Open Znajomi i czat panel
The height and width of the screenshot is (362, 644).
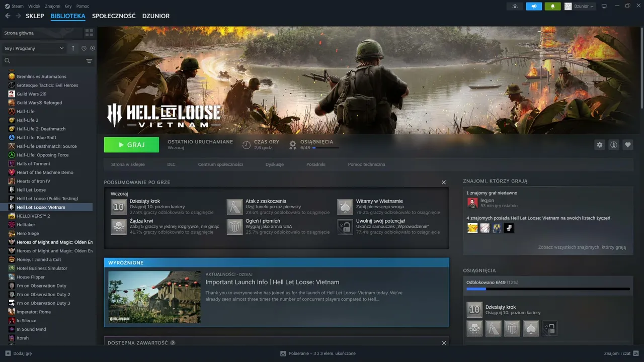click(x=621, y=353)
